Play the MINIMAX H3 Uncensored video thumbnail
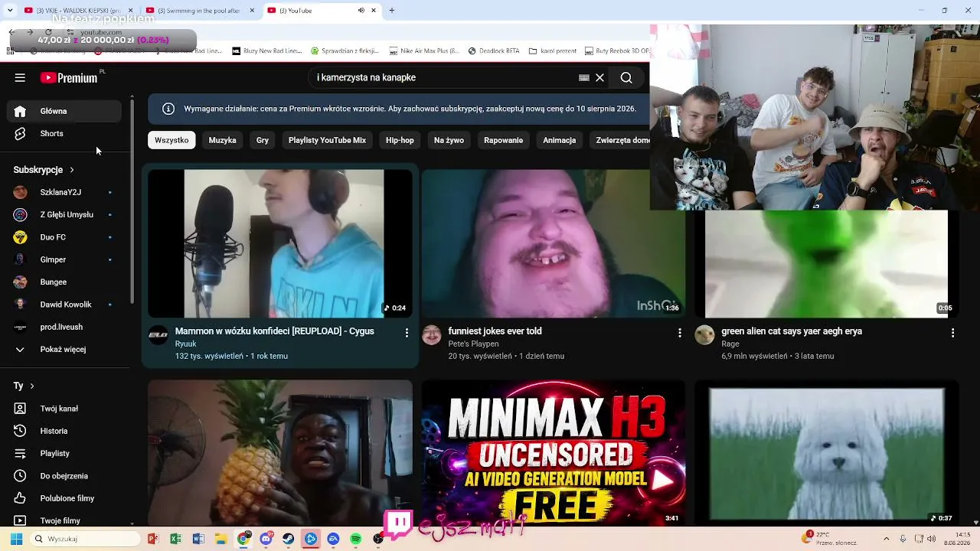 tap(553, 452)
